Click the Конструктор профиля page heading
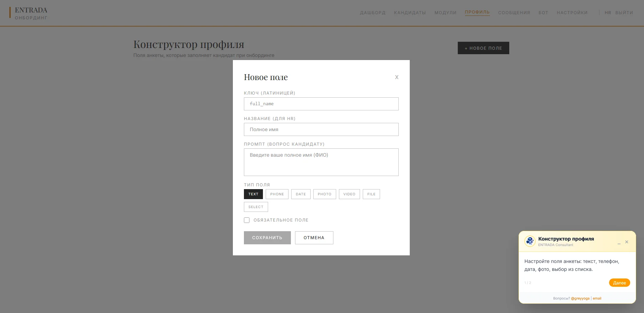The height and width of the screenshot is (313, 644). point(189,44)
